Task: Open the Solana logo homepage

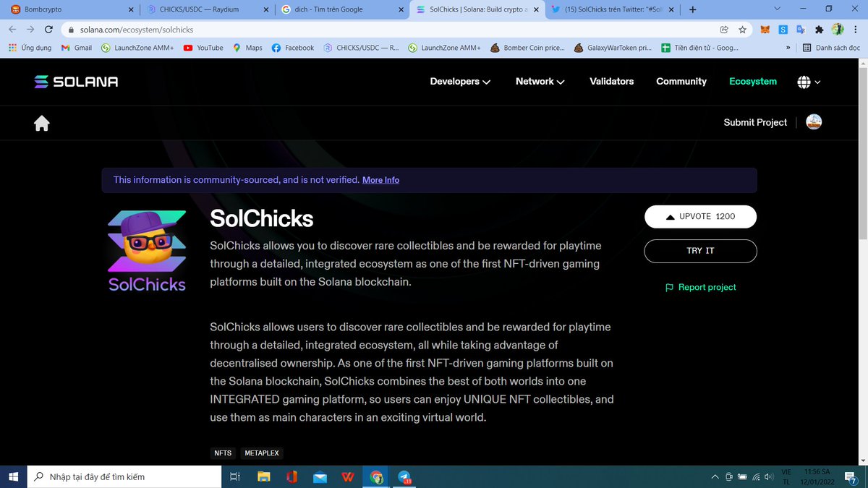Action: (x=75, y=82)
